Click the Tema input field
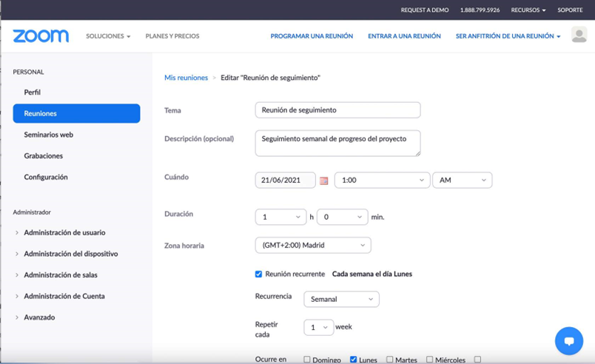The height and width of the screenshot is (364, 595). click(337, 110)
